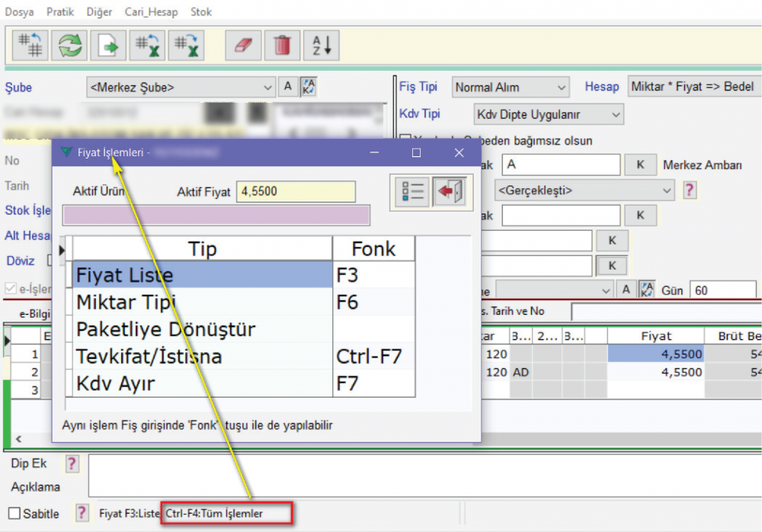Click the red exit door icon in dialog
Image resolution: width=762 pixels, height=532 pixels.
pos(450,191)
